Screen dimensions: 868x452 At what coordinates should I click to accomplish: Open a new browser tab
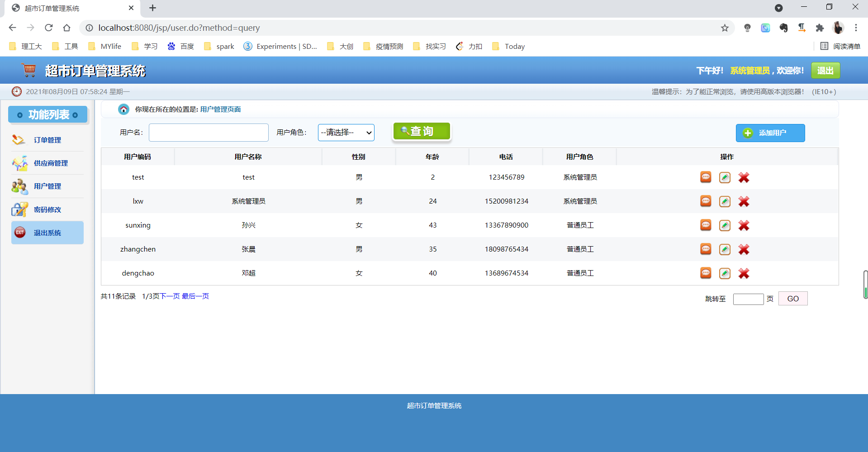click(x=152, y=8)
